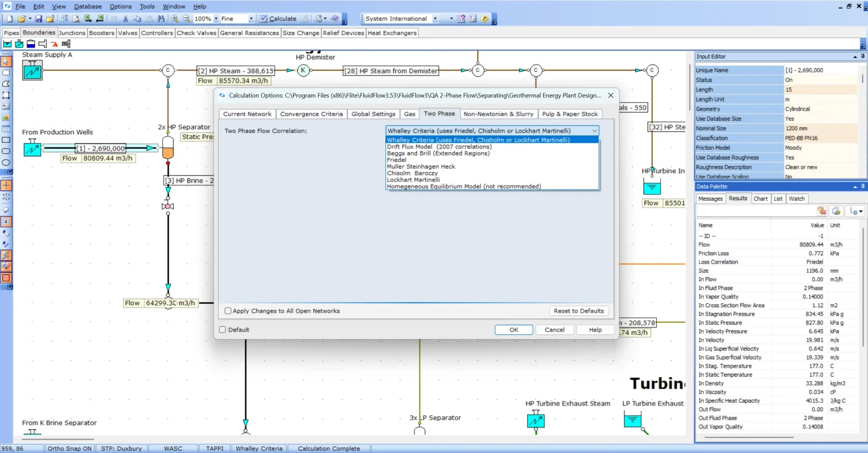Toggle Apply Changes to All Open Networks
Viewport: 868px width, 453px height.
(228, 311)
